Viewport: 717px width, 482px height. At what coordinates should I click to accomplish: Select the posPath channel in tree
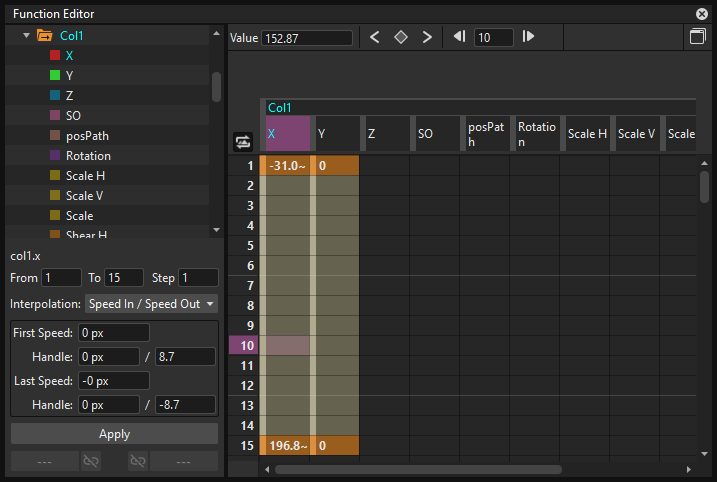87,136
